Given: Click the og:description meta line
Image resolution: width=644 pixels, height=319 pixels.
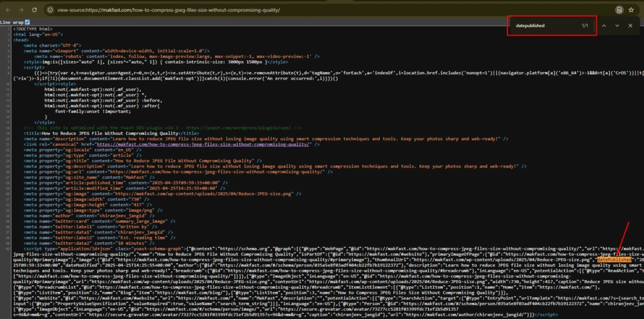Looking at the screenshot, I should pyautogui.click(x=275, y=166).
